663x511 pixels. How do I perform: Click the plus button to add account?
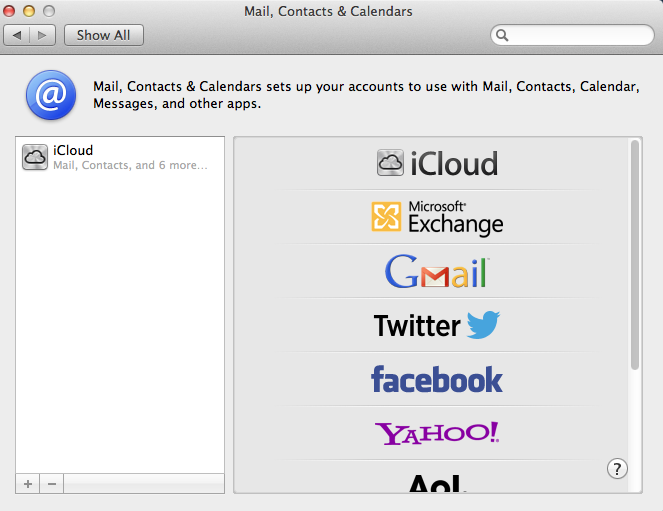[x=28, y=484]
